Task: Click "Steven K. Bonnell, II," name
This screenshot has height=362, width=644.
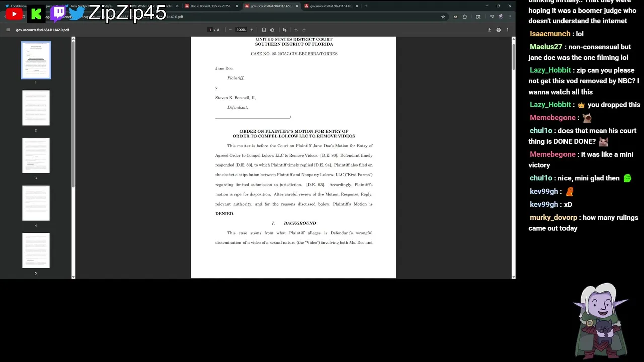Action: tap(235, 98)
